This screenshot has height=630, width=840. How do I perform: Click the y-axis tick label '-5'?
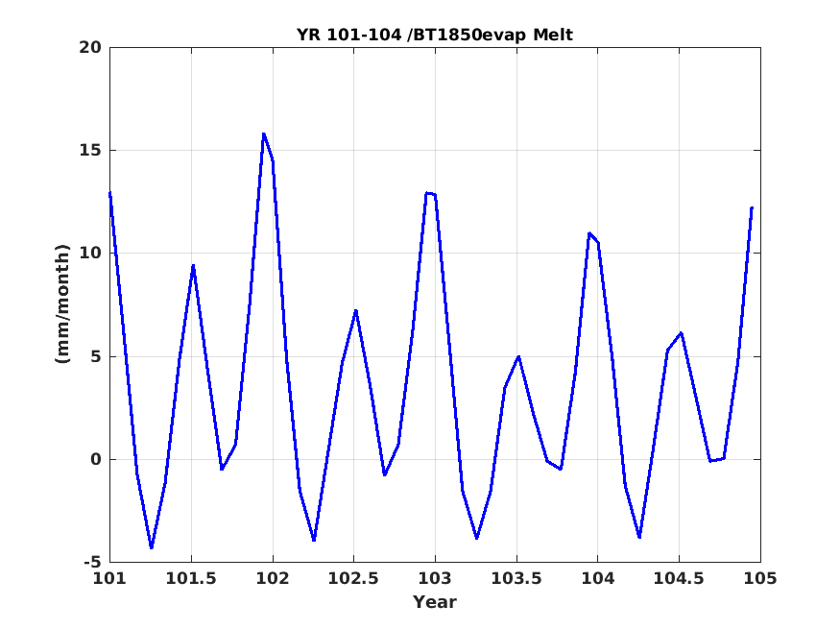point(93,562)
